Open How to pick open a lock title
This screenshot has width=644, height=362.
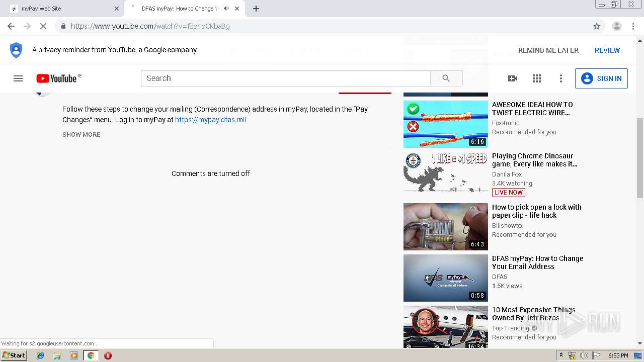(x=537, y=211)
